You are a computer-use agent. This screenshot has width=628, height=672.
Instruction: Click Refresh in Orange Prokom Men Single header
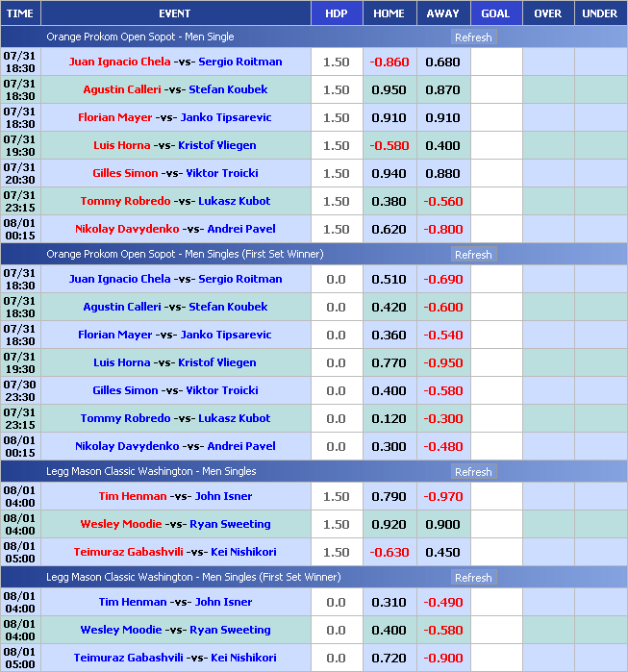472,37
